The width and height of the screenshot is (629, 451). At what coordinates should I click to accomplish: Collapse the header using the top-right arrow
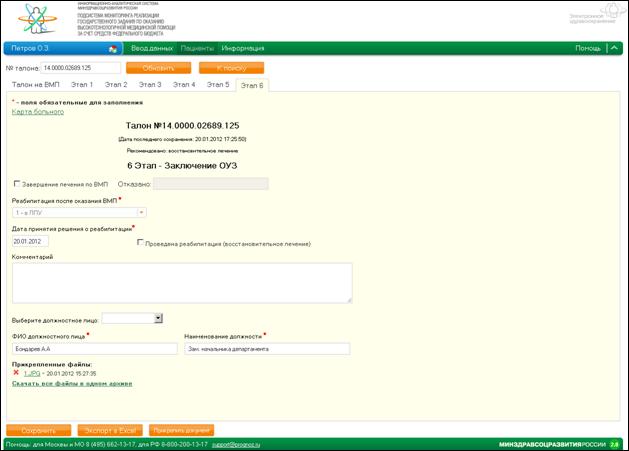pos(616,48)
